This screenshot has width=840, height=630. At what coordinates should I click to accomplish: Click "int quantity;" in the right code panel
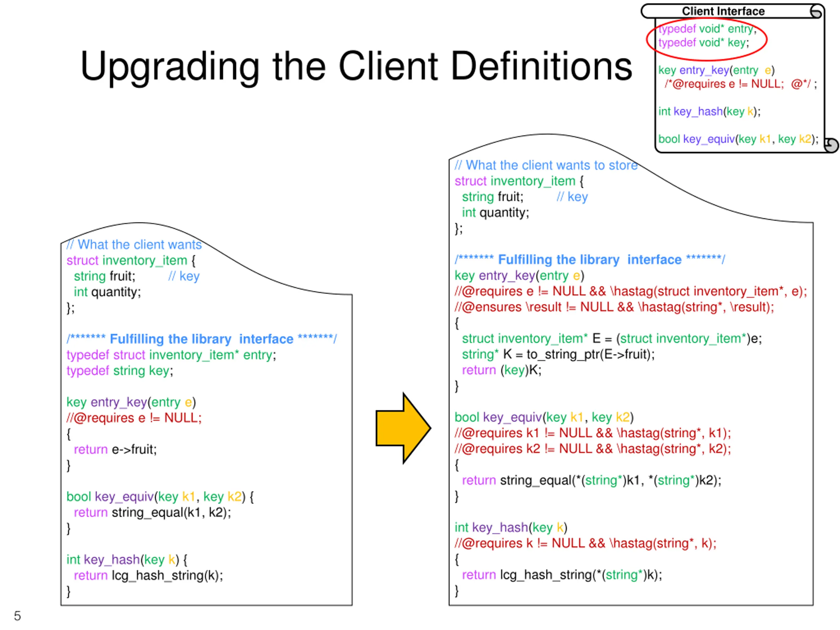point(495,213)
